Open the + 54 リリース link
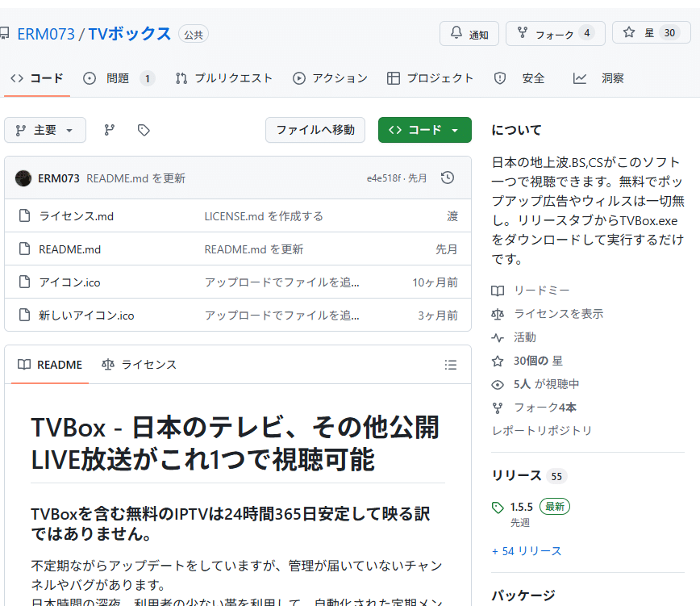 pos(527,551)
